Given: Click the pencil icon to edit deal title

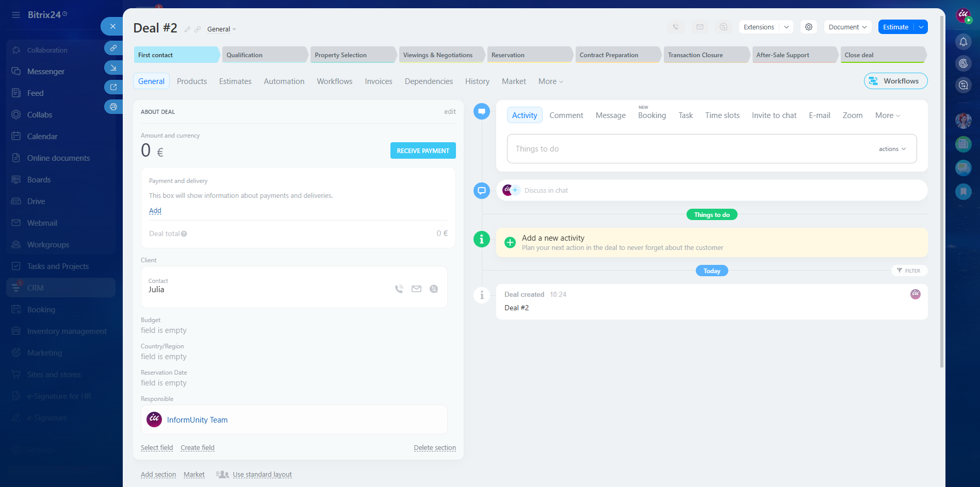Looking at the screenshot, I should pos(187,29).
